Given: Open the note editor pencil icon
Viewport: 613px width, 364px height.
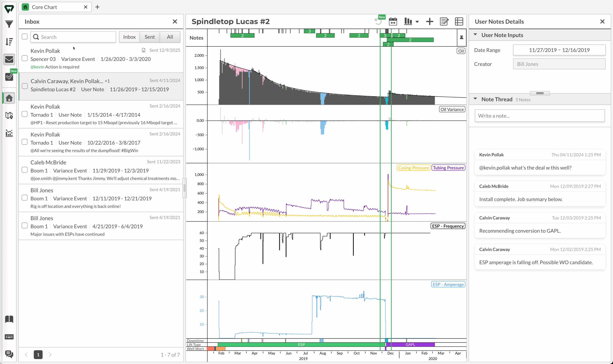Looking at the screenshot, I should [444, 22].
